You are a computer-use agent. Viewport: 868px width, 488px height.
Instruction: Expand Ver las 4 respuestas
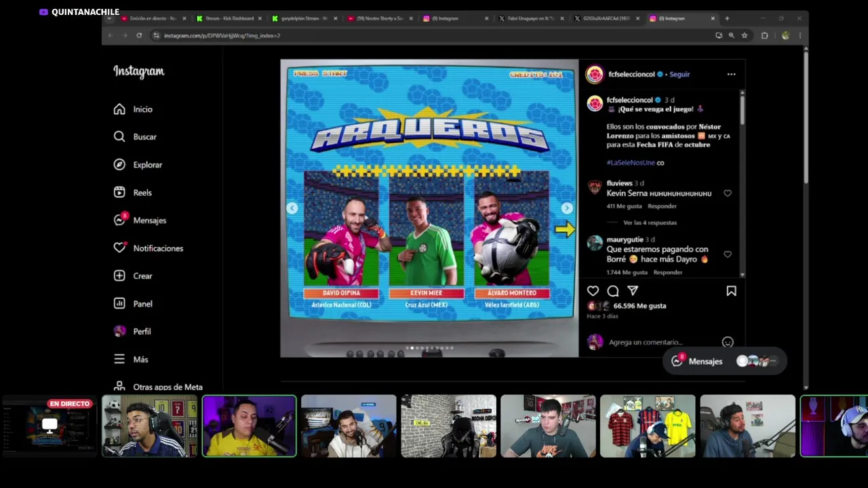pyautogui.click(x=650, y=222)
